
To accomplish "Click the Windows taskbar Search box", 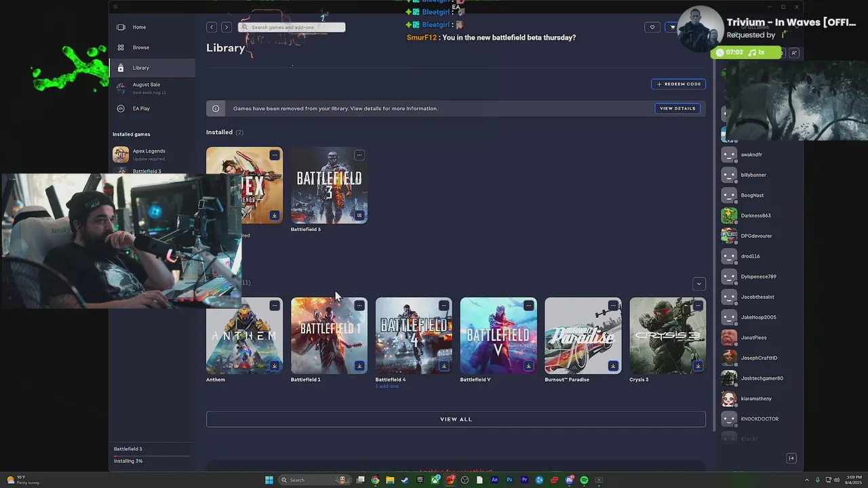I will (315, 480).
